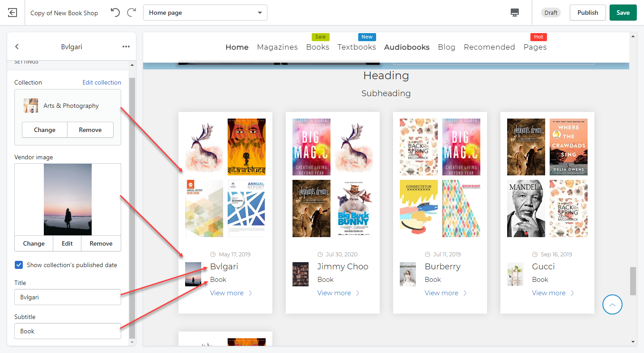Change the selected collection
This screenshot has width=644, height=353.
point(45,130)
